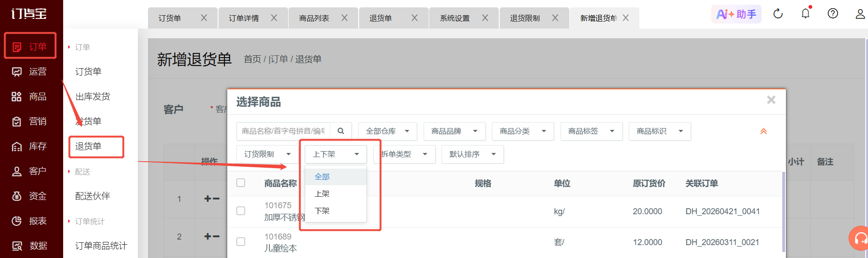This screenshot has height=258, width=868.
Task: Open the 商品标识 dropdown
Action: 660,131
